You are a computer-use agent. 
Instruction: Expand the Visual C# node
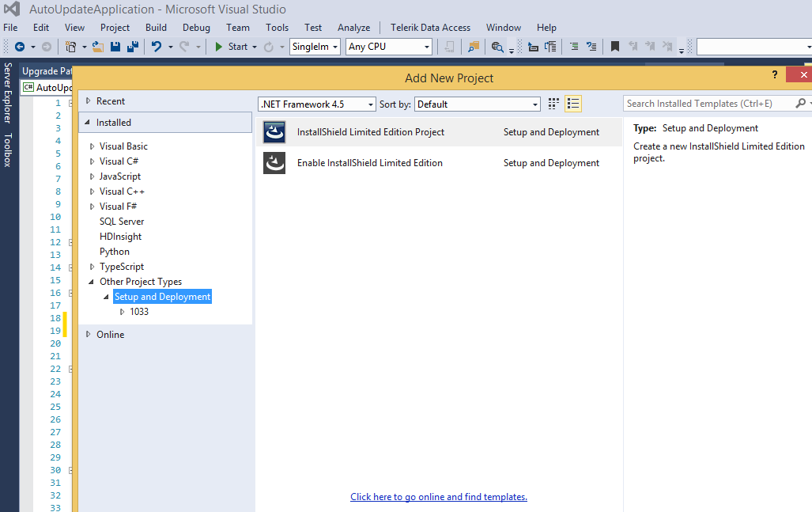point(93,161)
